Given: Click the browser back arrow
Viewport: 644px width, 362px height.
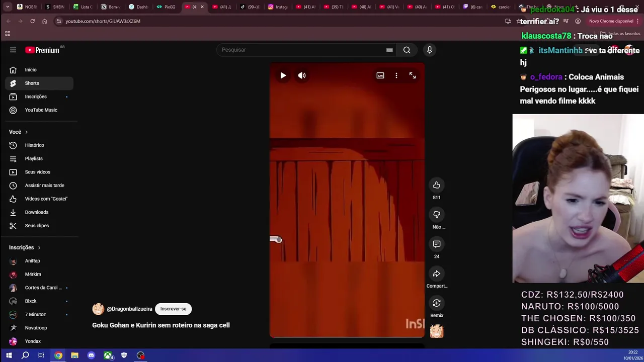Looking at the screenshot, I should coord(9,21).
